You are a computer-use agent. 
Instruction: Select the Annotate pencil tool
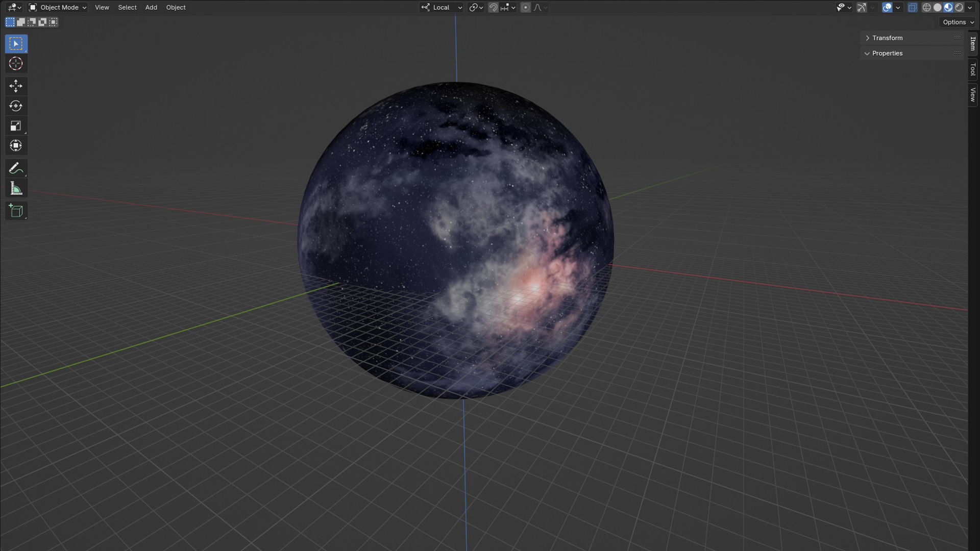tap(16, 168)
